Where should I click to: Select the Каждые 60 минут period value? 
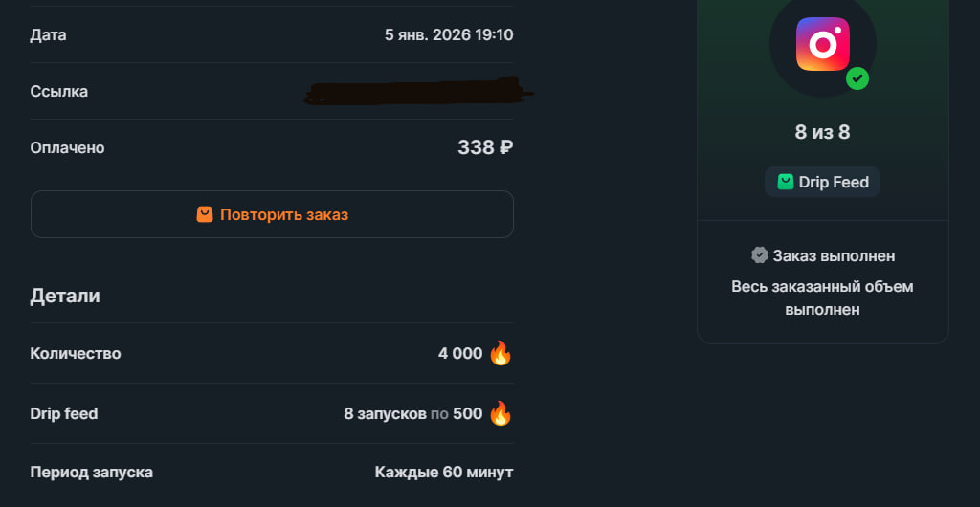444,473
